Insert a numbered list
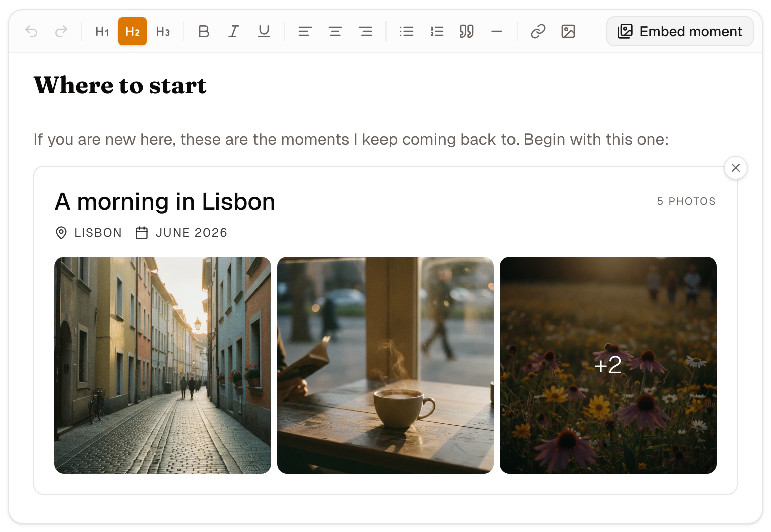Viewport: 771px width, 532px height. pos(437,31)
